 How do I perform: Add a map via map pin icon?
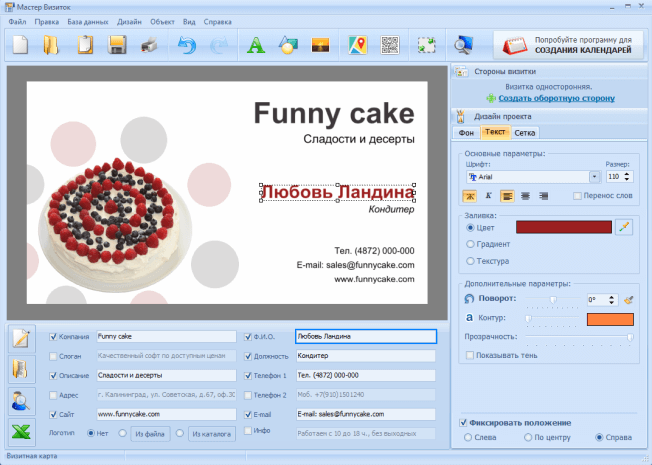[x=358, y=45]
